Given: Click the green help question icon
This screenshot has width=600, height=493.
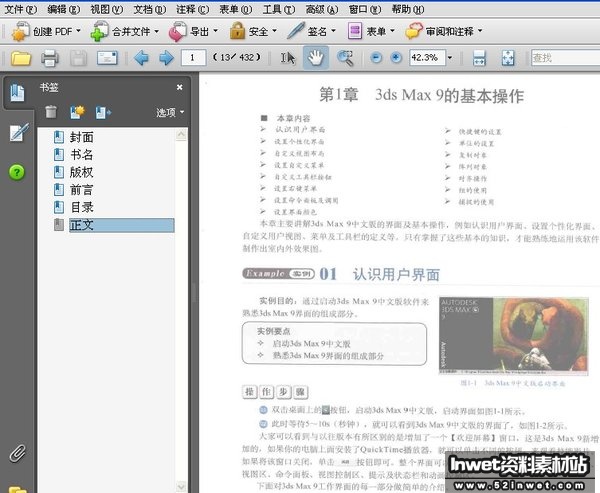Looking at the screenshot, I should 17,172.
